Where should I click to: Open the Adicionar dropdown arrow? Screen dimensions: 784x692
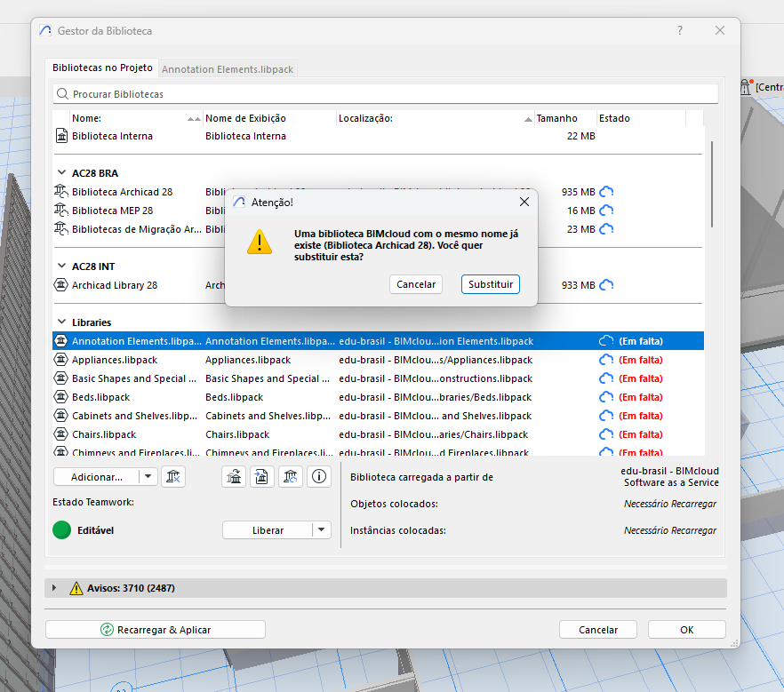[148, 477]
